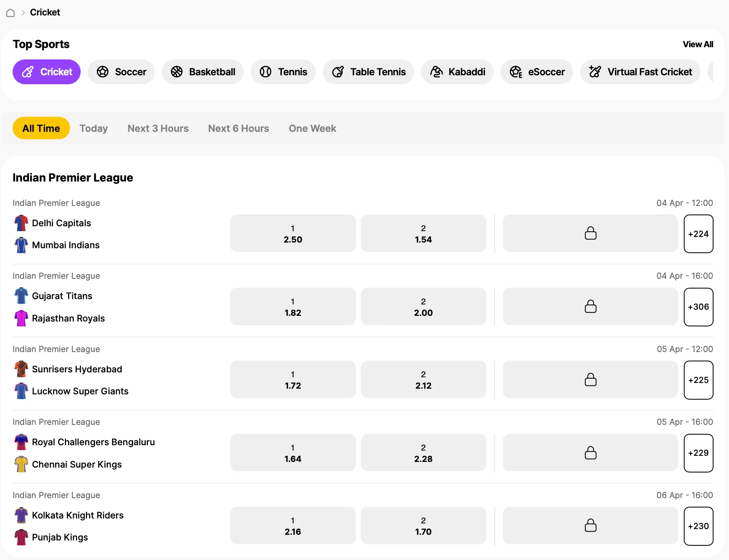Viewport: 729px width, 560px height.
Task: Click locked market for Royal Challengers match
Action: (591, 453)
